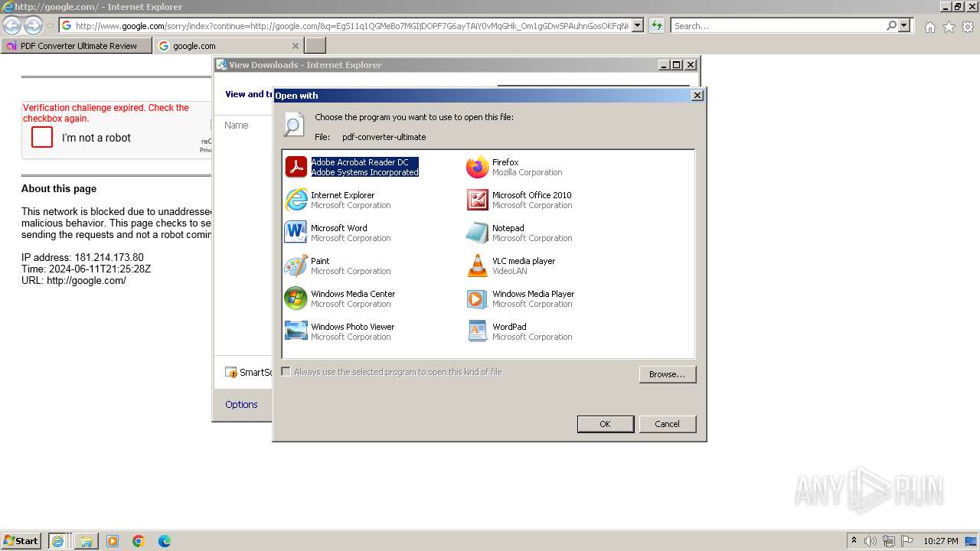The width and height of the screenshot is (980, 551).
Task: Click the address bar URL field
Action: coord(352,26)
